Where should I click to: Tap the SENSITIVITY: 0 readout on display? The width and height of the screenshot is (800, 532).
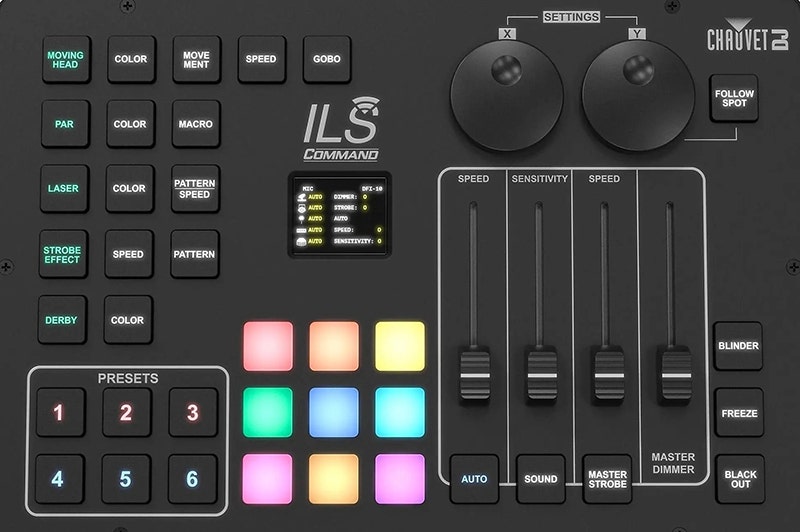[x=358, y=241]
